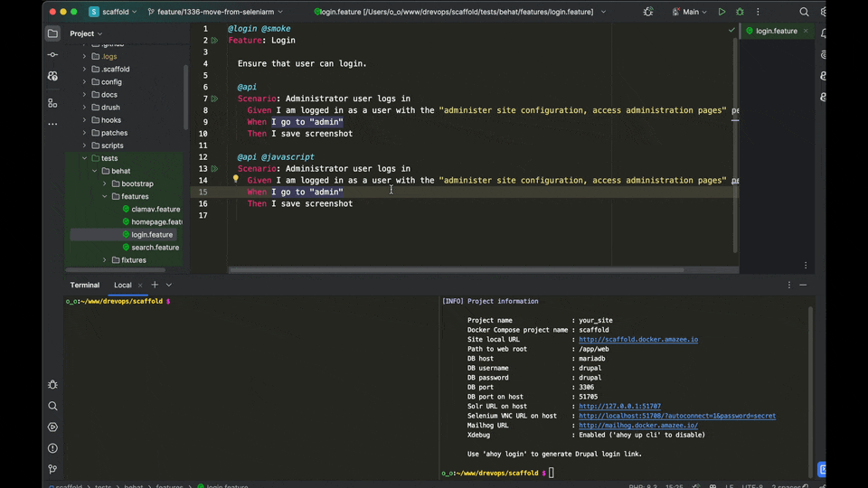This screenshot has width=868, height=488.
Task: Start listening for PHP debug connections
Action: (648, 12)
